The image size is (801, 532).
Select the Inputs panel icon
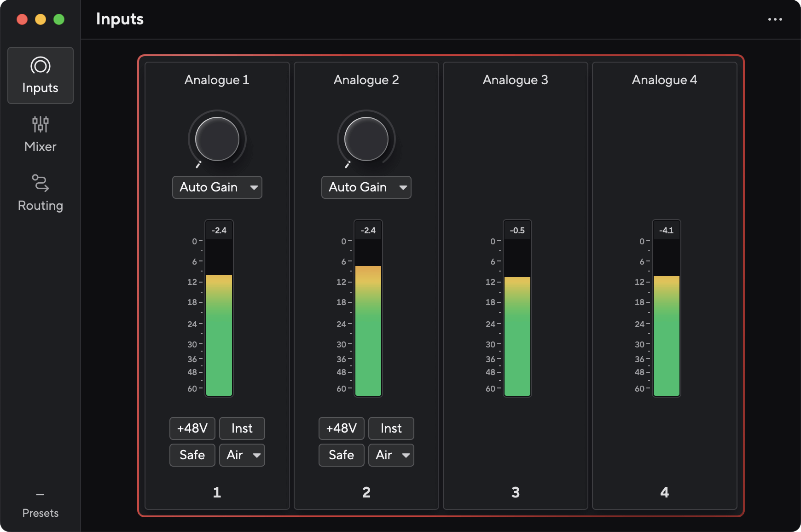click(41, 75)
